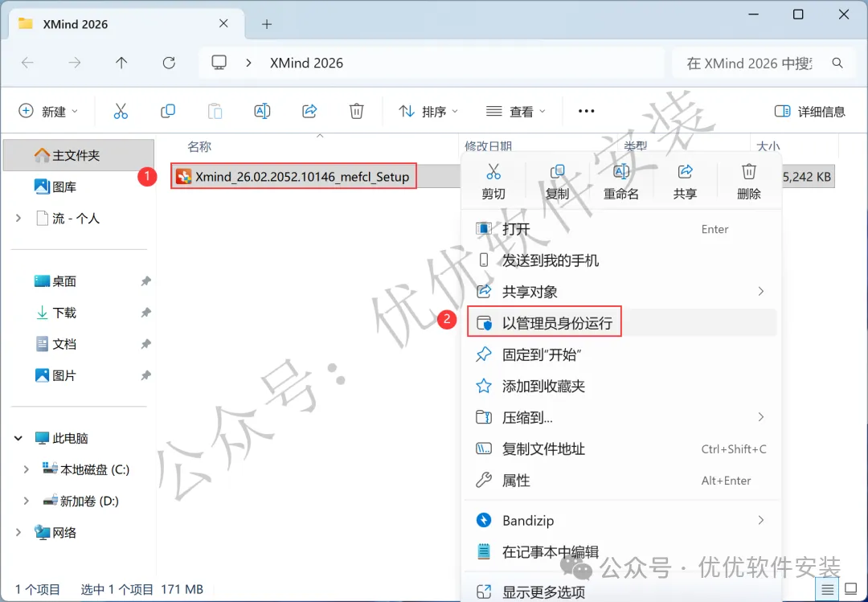Unpin 桌面 via its pin icon
This screenshot has width=868, height=602.
click(145, 281)
